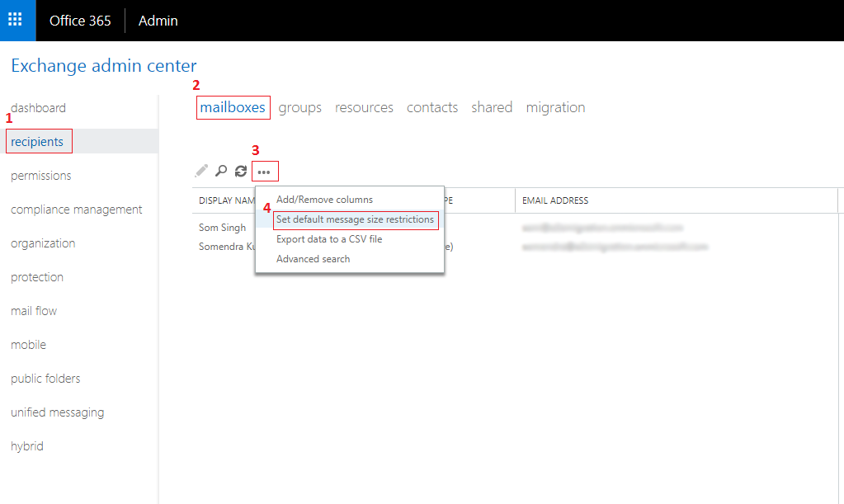Image resolution: width=844 pixels, height=504 pixels.
Task: Open the shared mailboxes tab
Action: click(492, 107)
